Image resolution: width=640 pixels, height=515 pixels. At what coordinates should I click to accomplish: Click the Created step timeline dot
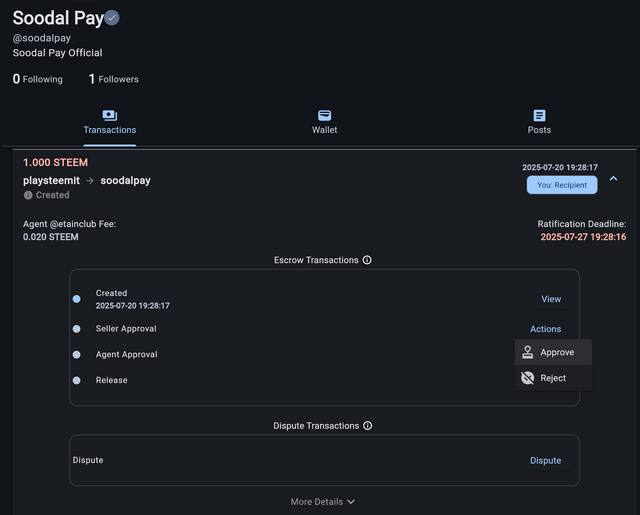coord(76,299)
